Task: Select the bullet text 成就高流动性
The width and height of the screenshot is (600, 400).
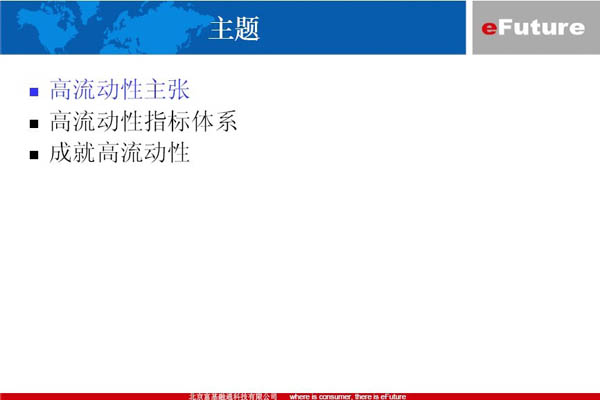Action: coord(119,153)
